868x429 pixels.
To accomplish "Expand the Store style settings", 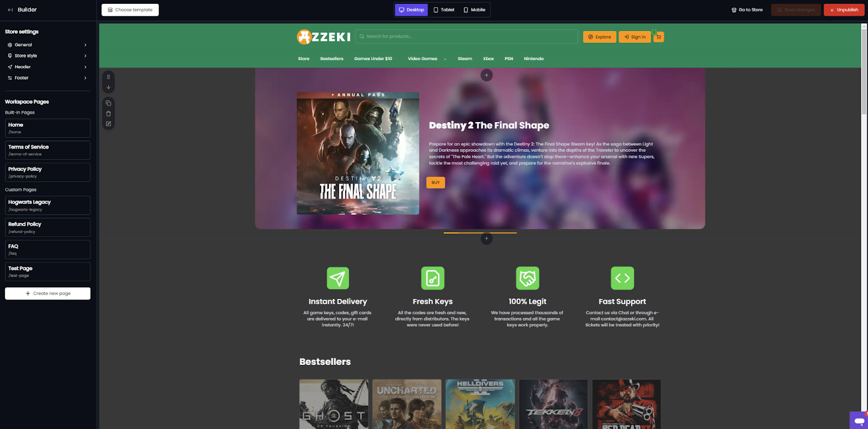I will 47,56.
